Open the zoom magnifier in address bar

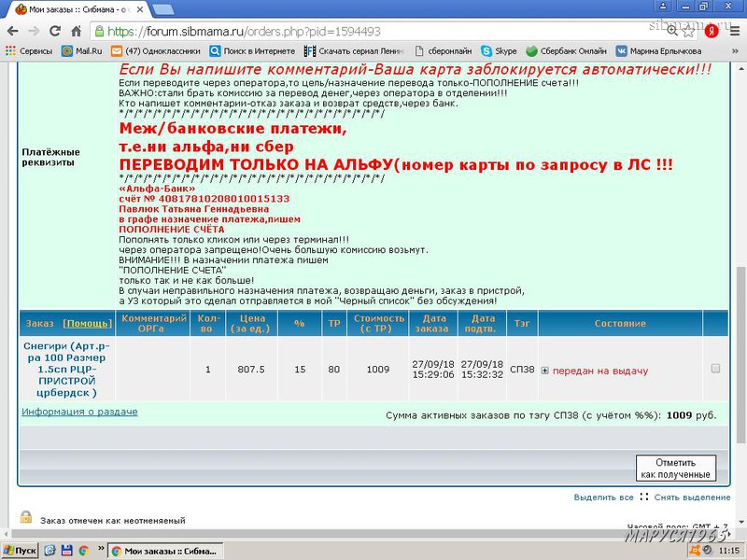(x=672, y=31)
